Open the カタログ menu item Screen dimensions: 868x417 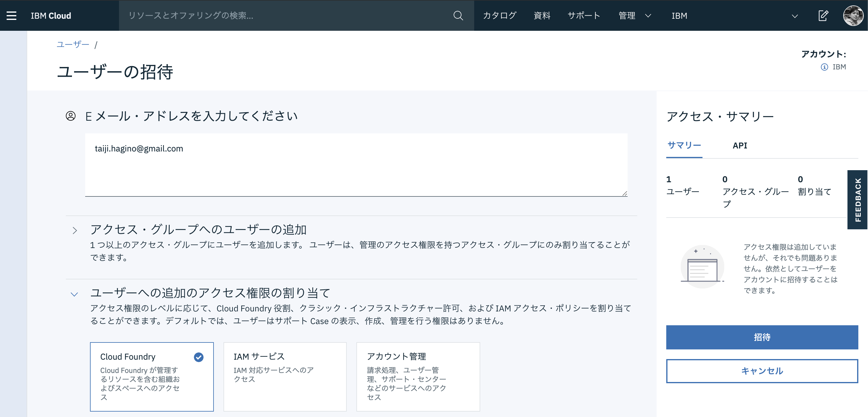pos(500,15)
